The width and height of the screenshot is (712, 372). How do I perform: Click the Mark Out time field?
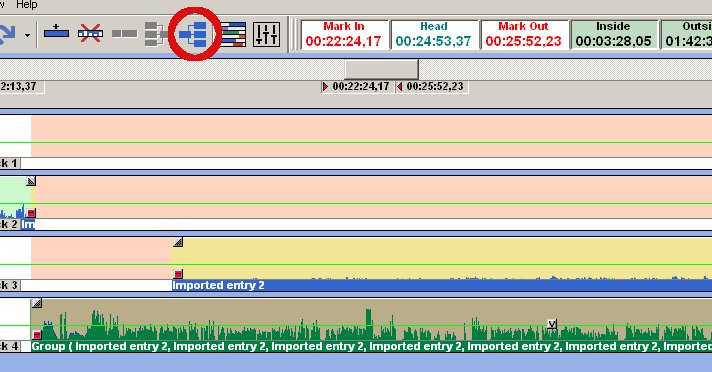pos(523,35)
